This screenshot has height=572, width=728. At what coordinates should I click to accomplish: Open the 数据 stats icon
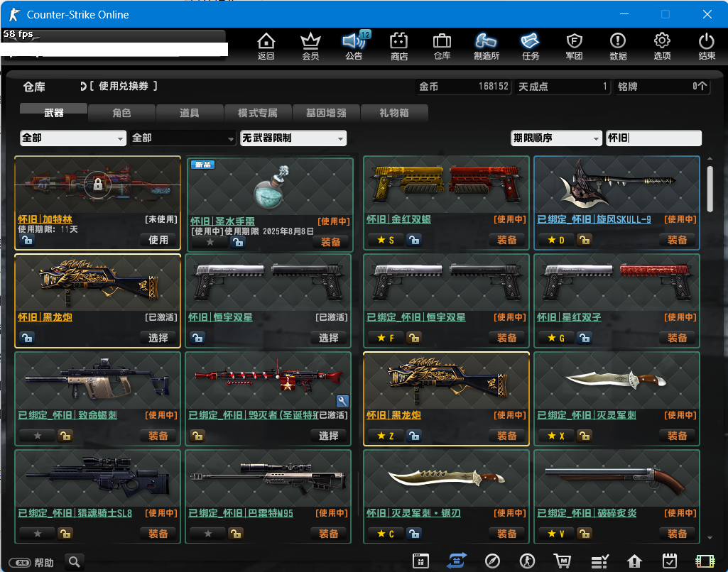[x=618, y=46]
